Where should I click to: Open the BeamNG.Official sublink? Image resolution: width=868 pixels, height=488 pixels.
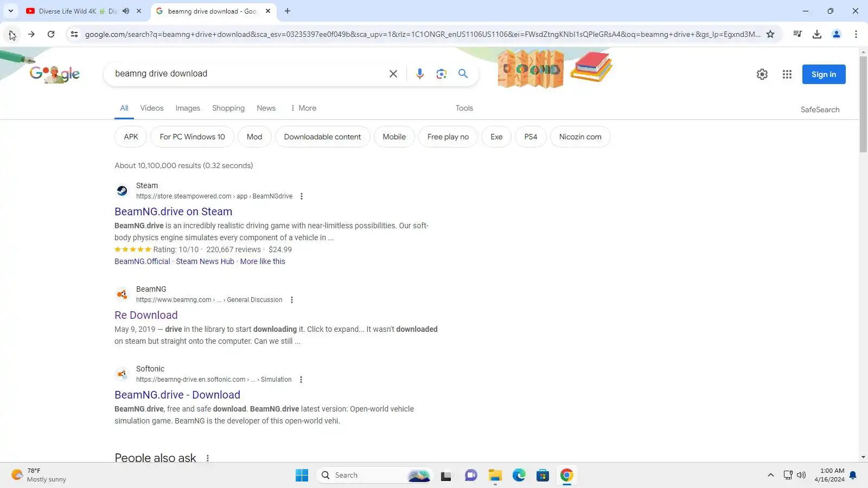coord(142,261)
